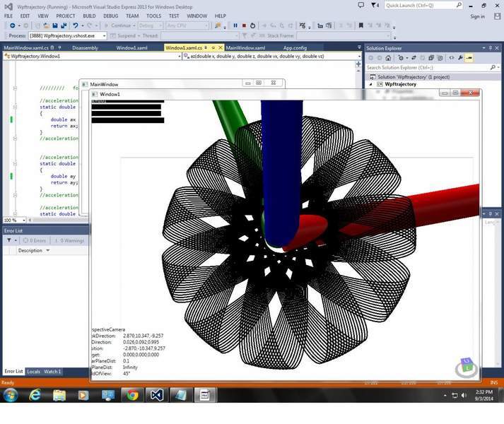Click the Sign in link
The height and width of the screenshot is (424, 504).
pos(477,16)
